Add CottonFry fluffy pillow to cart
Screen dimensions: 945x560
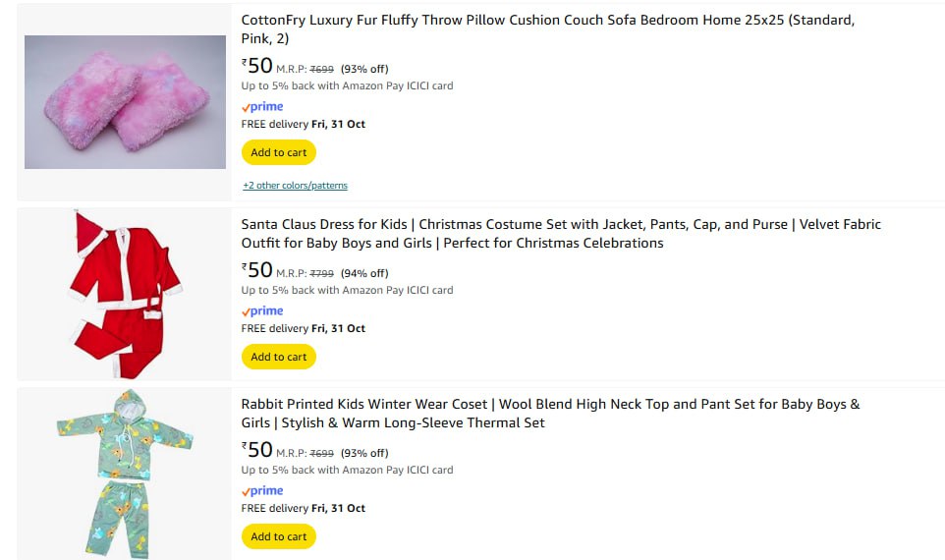point(279,152)
